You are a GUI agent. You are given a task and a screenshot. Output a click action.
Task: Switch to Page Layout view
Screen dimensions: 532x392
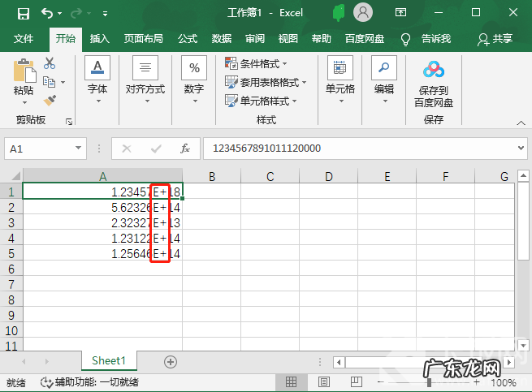click(324, 382)
